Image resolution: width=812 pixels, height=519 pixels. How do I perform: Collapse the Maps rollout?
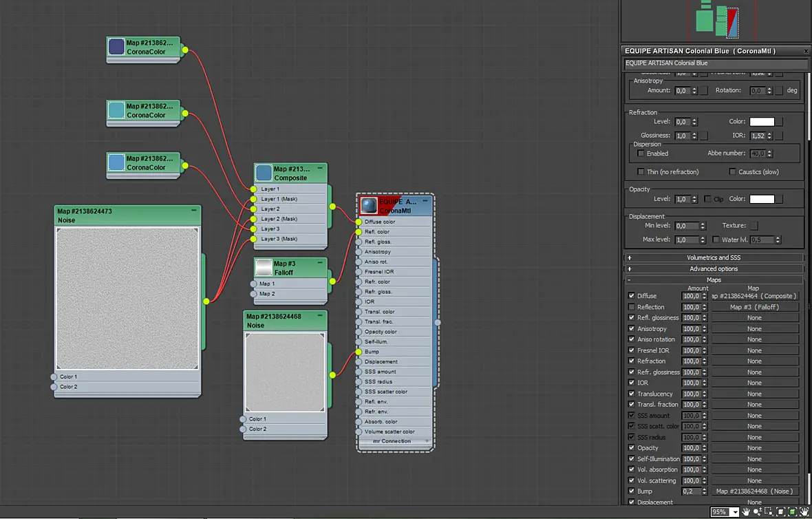point(714,279)
